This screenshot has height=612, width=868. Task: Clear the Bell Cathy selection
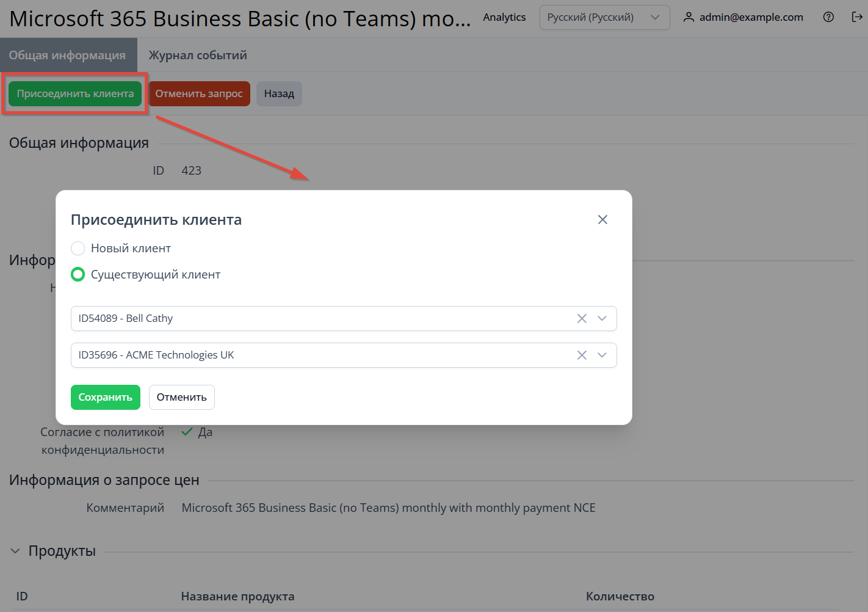(x=582, y=318)
